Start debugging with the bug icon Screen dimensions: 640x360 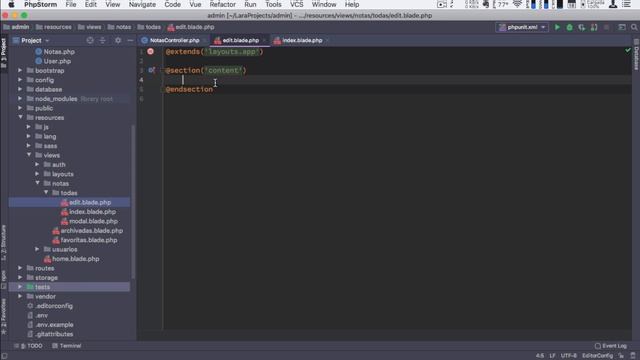(569, 27)
